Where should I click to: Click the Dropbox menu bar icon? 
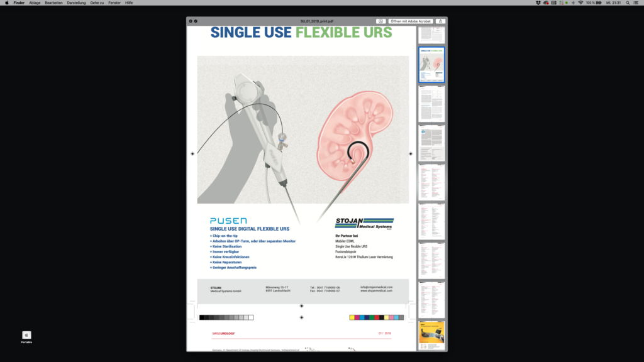point(538,3)
